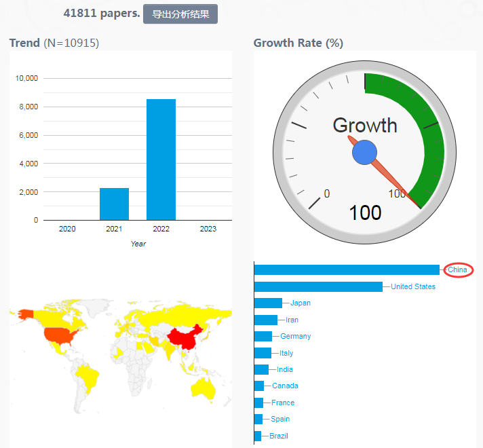Click the Canada country label
The height and width of the screenshot is (448, 483).
285,386
